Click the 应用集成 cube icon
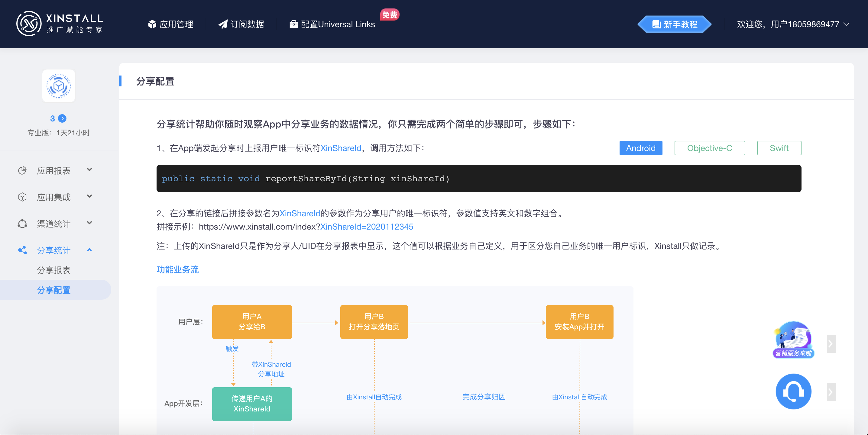The height and width of the screenshot is (435, 868). pos(22,197)
